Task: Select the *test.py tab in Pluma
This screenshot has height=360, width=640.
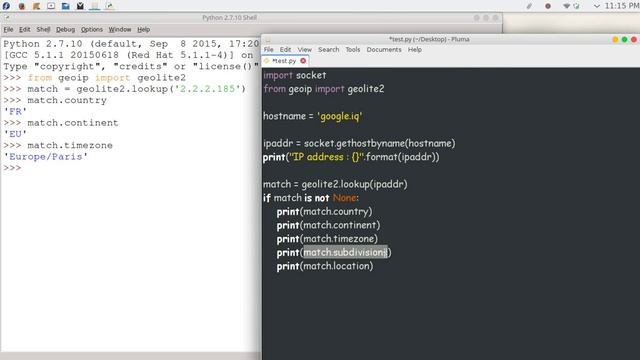Action: point(284,61)
